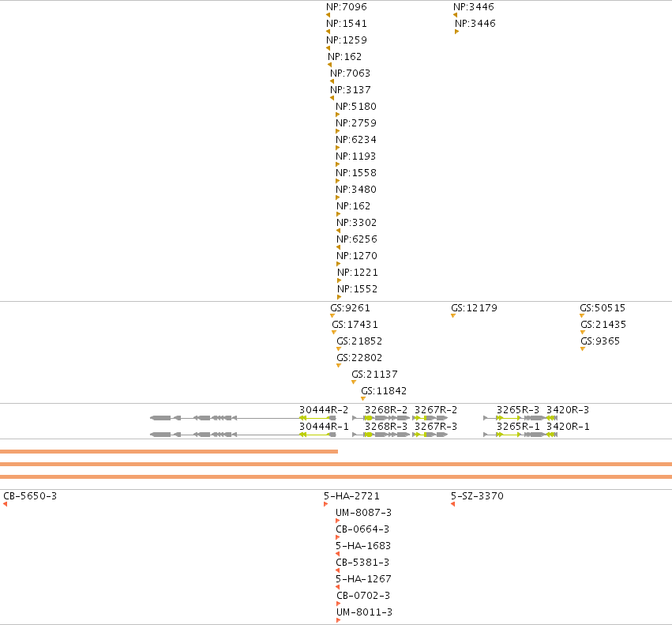
Task: Click the 5-SZ-3370 label
Action: point(478,496)
